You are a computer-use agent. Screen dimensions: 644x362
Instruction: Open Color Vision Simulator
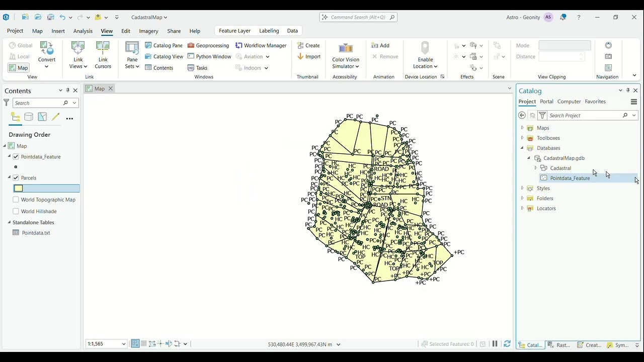[x=346, y=55]
